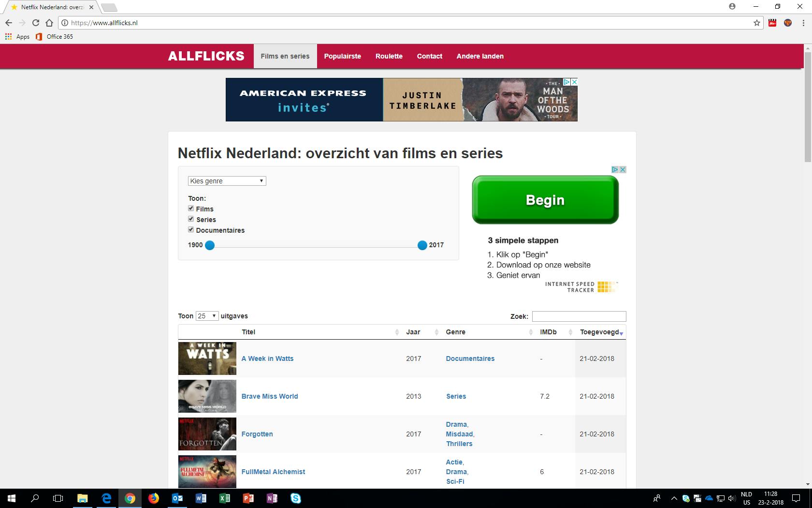Open PowerPoint from the taskbar
812x508 pixels.
pyautogui.click(x=248, y=498)
